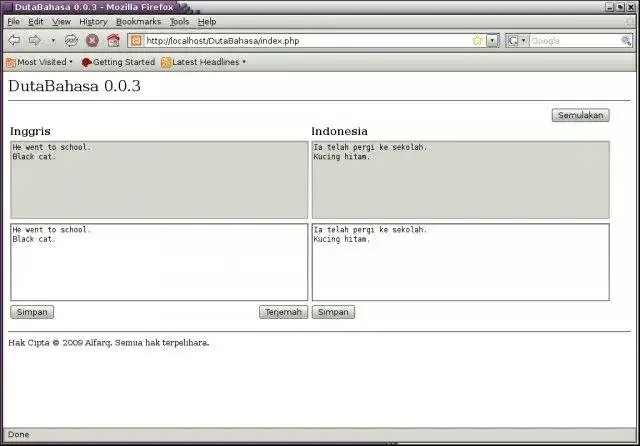The height and width of the screenshot is (446, 640).
Task: Click Simpan under the Inggris text box
Action: 32,312
